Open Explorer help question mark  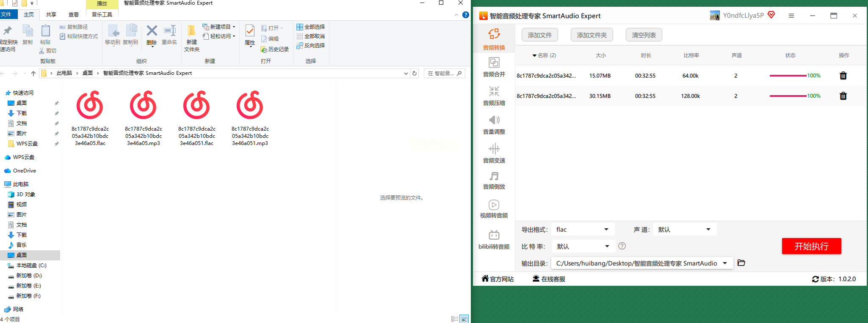point(466,15)
